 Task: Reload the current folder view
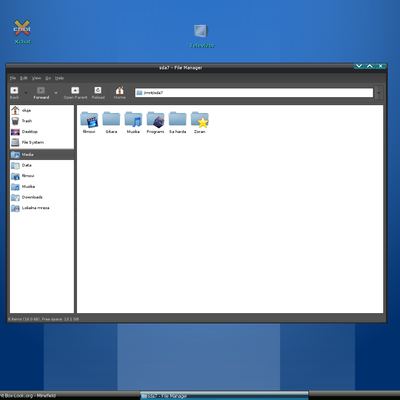pyautogui.click(x=98, y=93)
